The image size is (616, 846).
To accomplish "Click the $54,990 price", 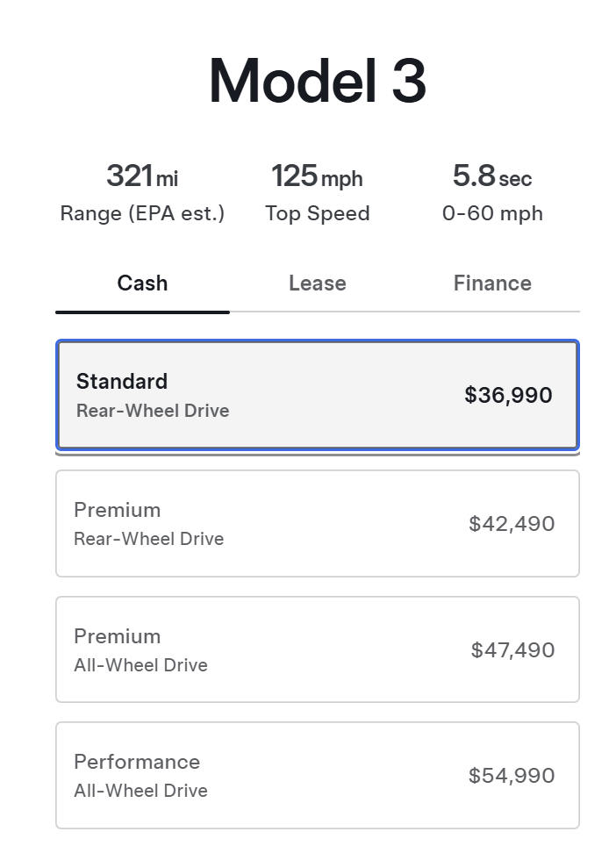I will [x=512, y=776].
